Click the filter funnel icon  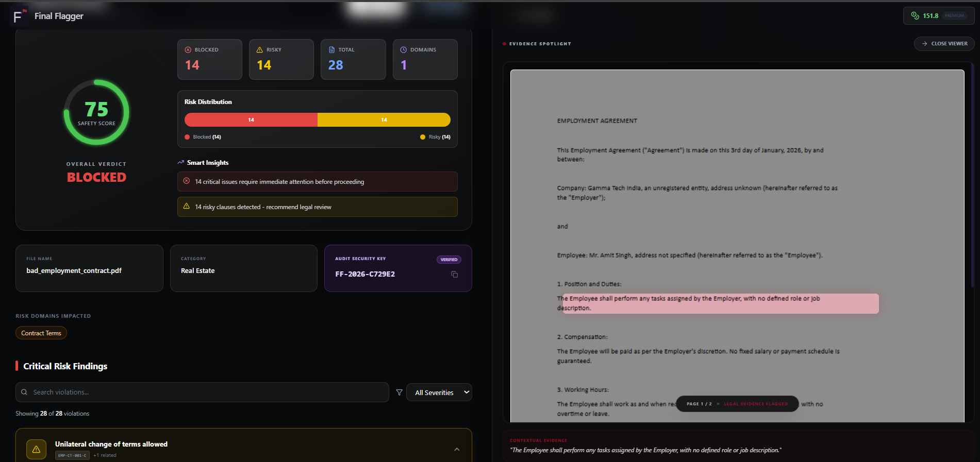click(x=399, y=392)
